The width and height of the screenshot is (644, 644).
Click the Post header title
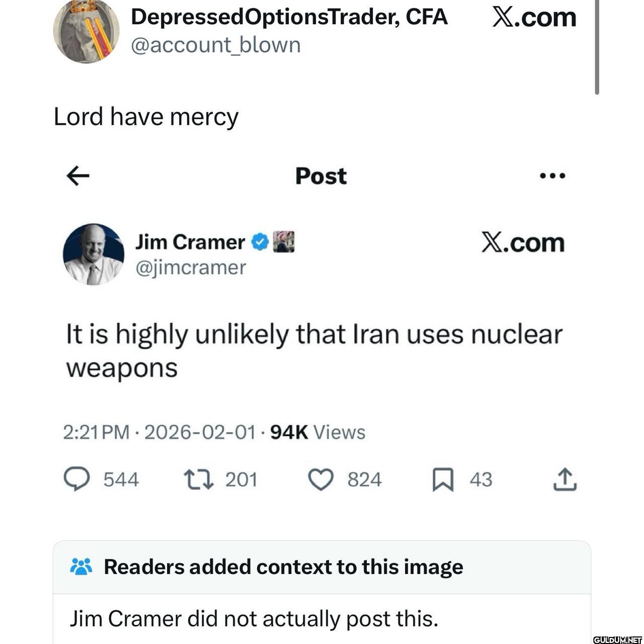(x=321, y=176)
